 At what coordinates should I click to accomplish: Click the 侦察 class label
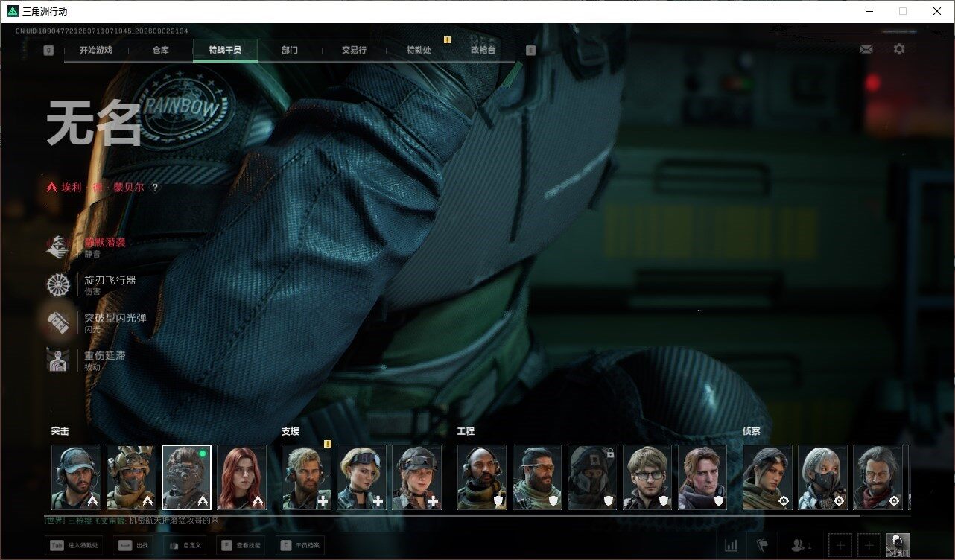pos(752,431)
